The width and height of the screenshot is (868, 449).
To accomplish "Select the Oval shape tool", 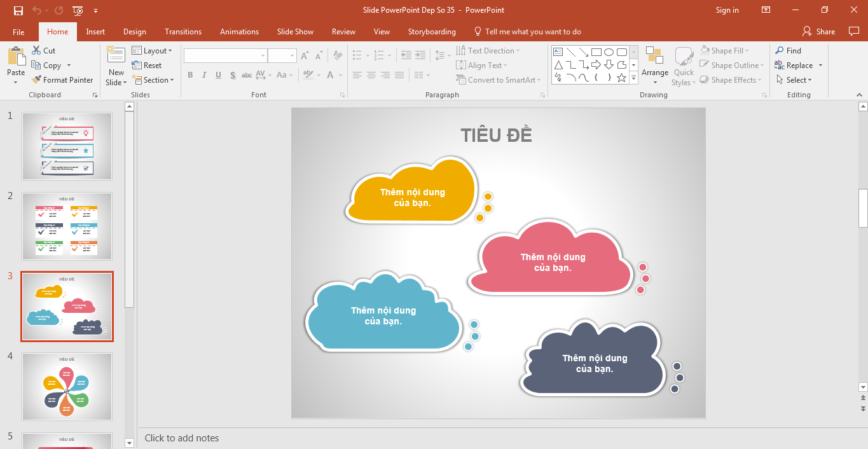I will pyautogui.click(x=609, y=52).
